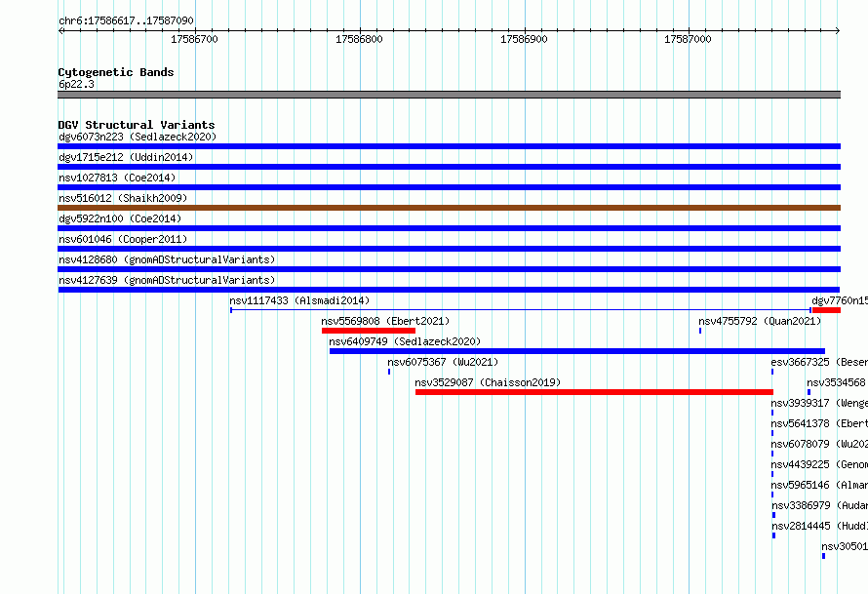The image size is (868, 594).
Task: Open variant dgv6073n223 (Sedlazeck2020) label
Action: tap(138, 137)
